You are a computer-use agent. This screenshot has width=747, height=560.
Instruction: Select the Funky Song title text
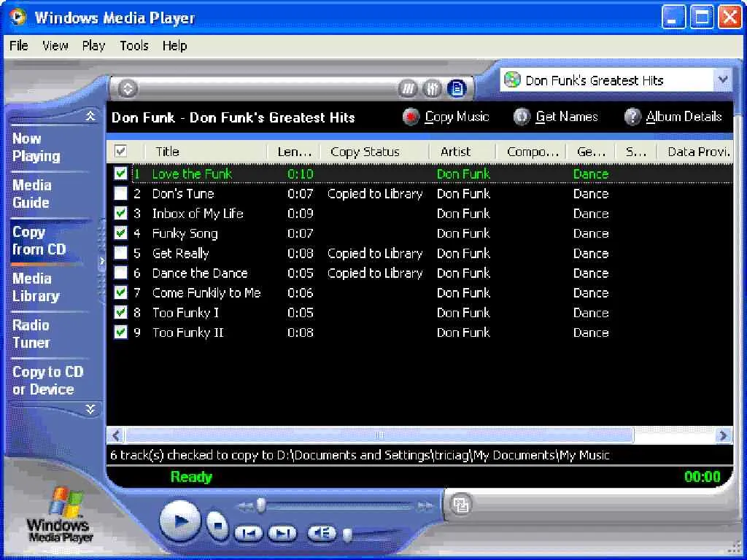click(x=185, y=233)
